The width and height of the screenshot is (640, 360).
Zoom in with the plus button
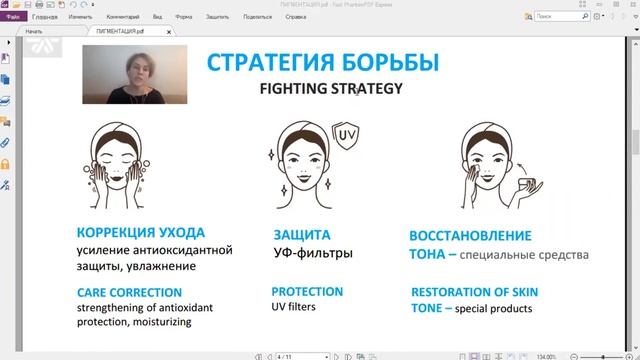[629, 357]
